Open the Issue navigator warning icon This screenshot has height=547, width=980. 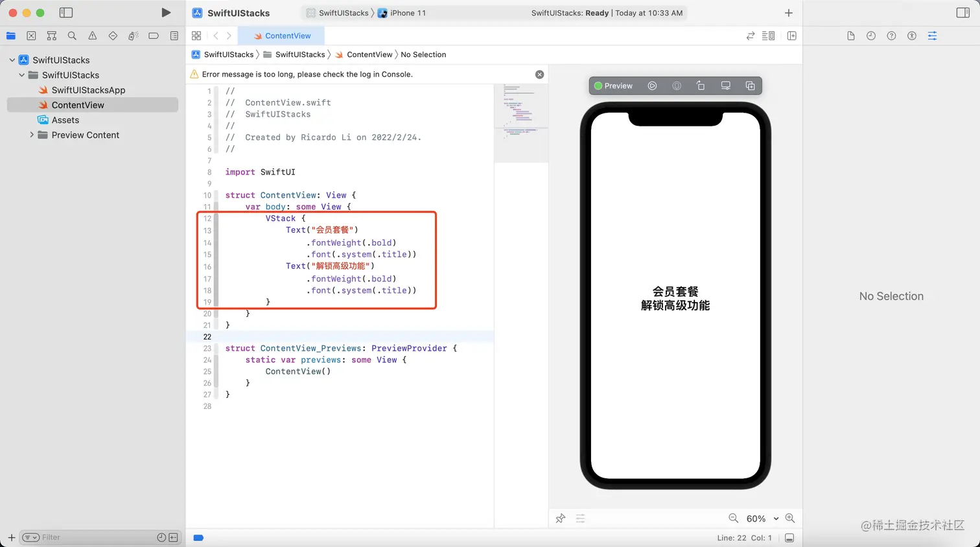click(x=93, y=36)
